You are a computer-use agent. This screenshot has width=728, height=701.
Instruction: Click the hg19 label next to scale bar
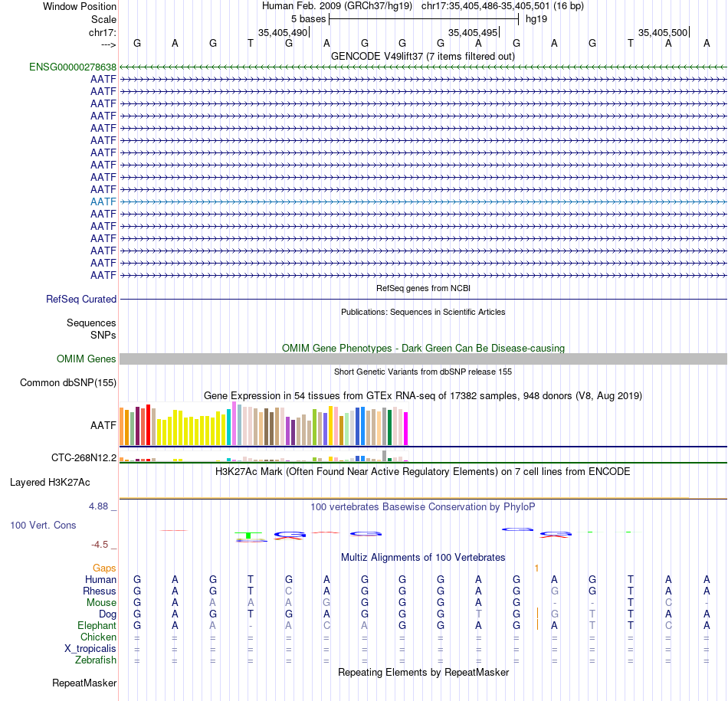[536, 19]
